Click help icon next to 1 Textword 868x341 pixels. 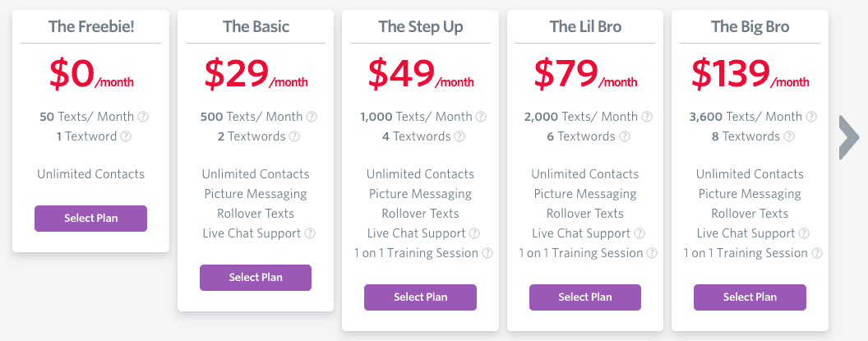click(126, 136)
